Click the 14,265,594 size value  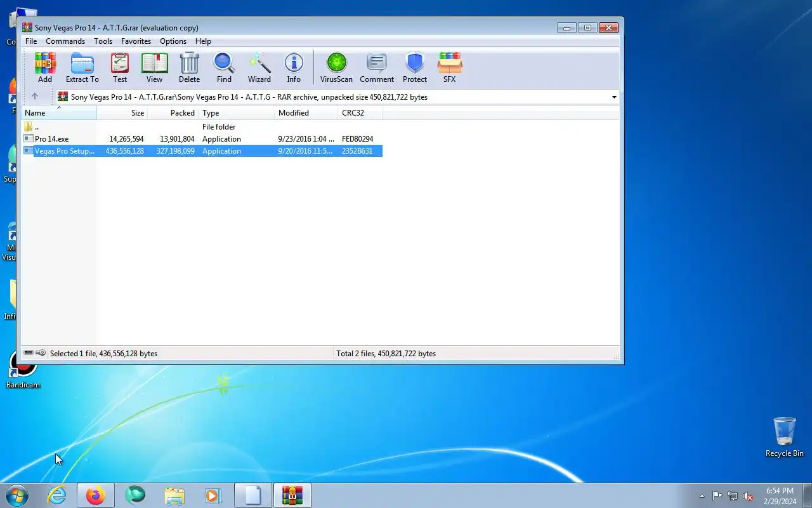click(x=126, y=139)
